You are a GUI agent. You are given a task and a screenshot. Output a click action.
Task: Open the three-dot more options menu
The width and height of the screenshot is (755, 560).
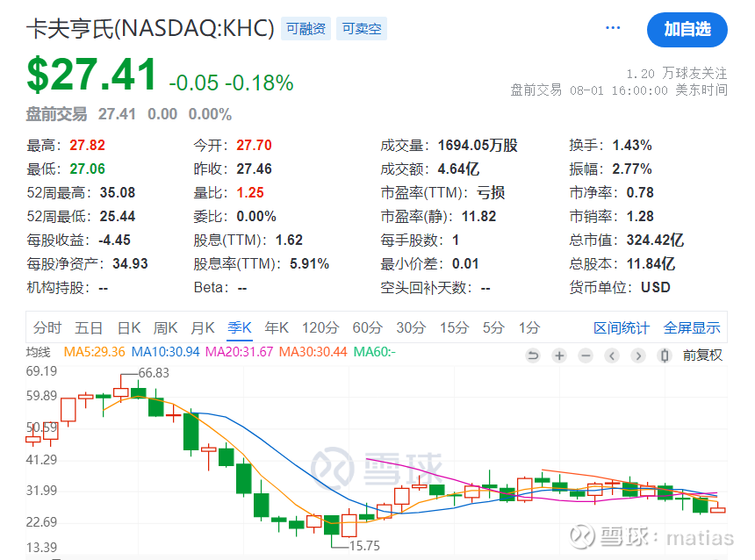tap(613, 28)
